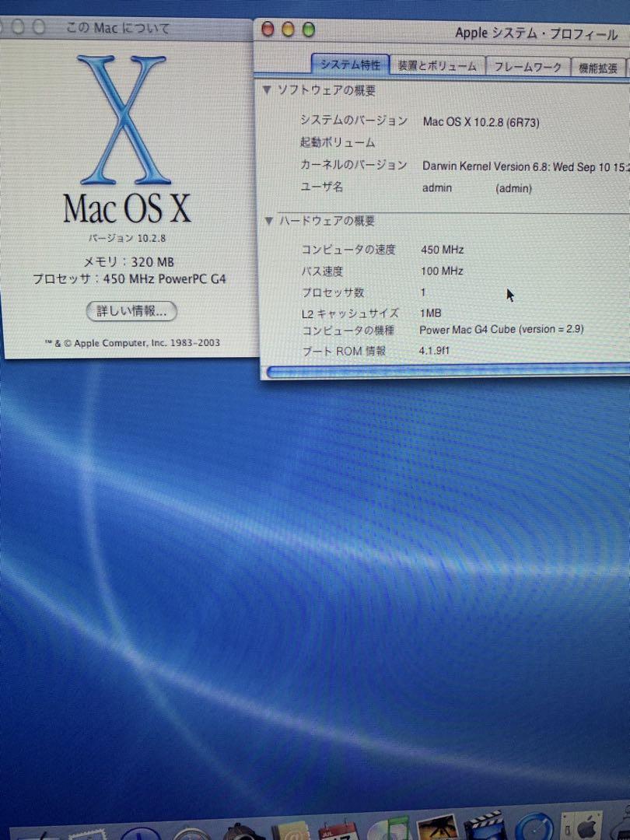Click the バス速度 100 MHz value
The height and width of the screenshot is (840, 630).
click(442, 271)
